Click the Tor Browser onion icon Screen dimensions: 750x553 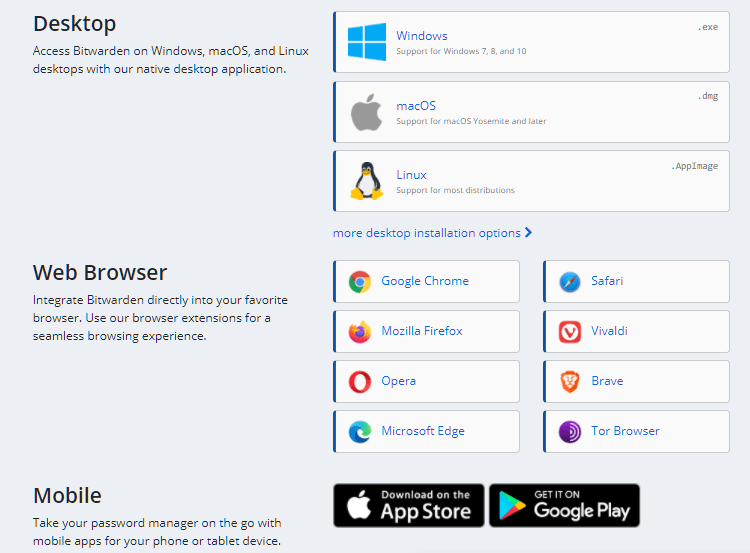pyautogui.click(x=570, y=431)
